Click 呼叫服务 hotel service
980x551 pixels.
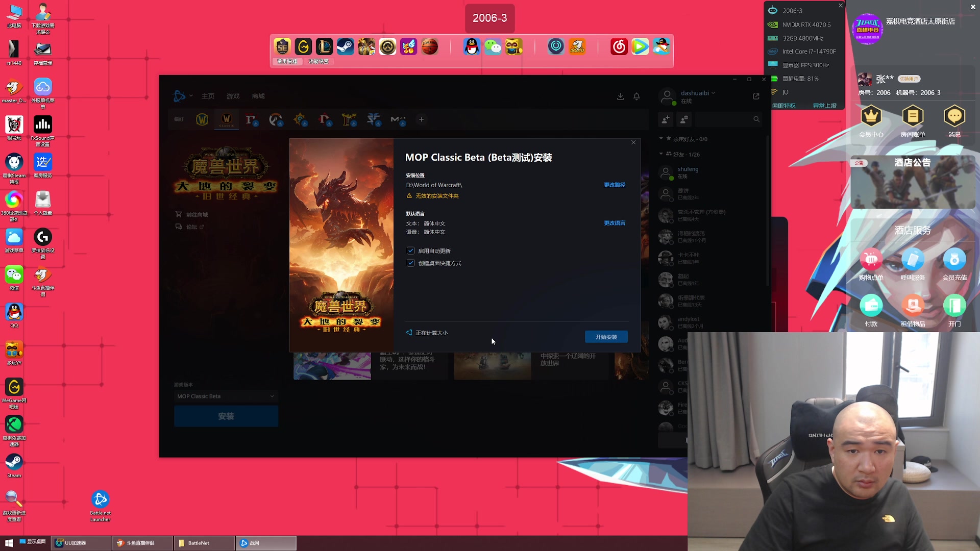coord(913,264)
